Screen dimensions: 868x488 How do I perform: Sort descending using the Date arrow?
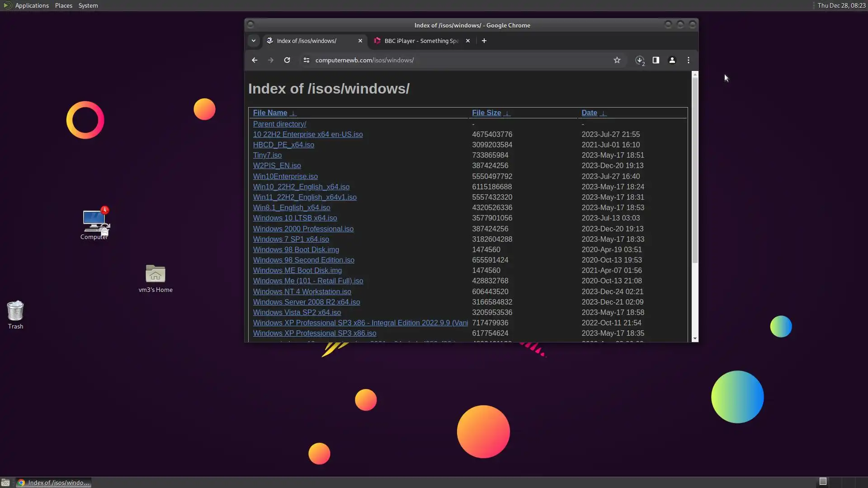[603, 113]
